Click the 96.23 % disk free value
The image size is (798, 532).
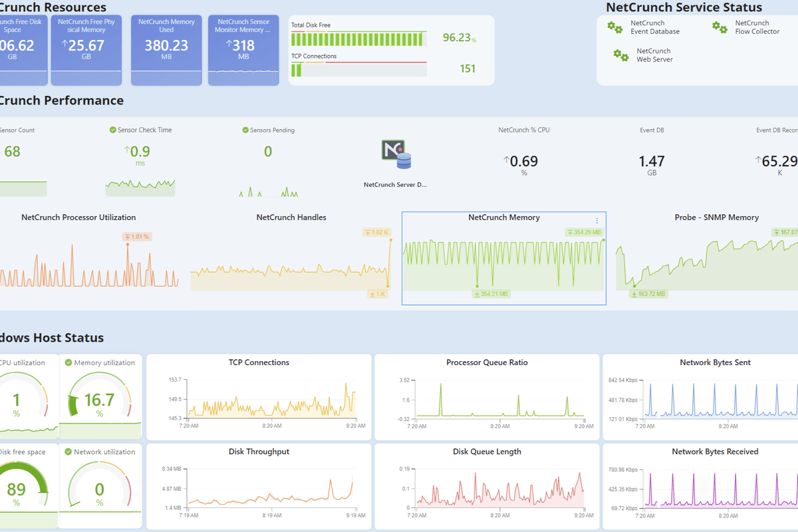[x=460, y=38]
